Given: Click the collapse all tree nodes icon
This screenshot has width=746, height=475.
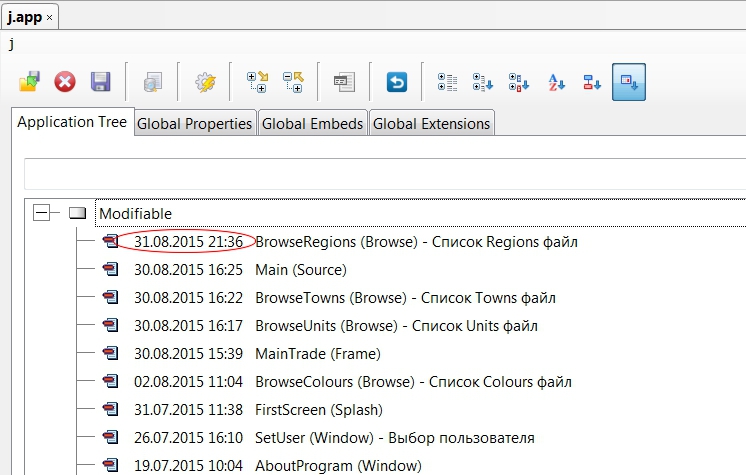Looking at the screenshot, I should pyautogui.click(x=293, y=82).
